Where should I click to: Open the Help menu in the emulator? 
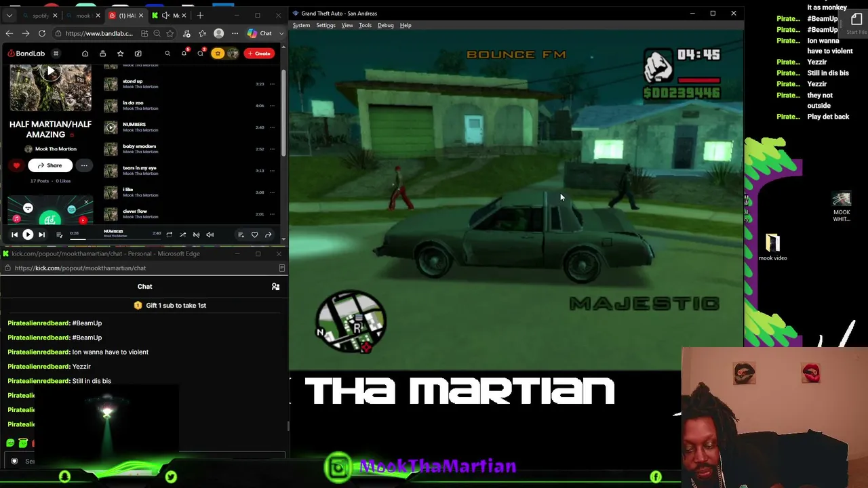(406, 25)
